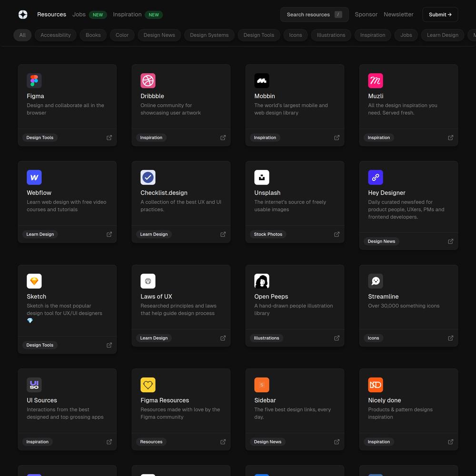This screenshot has width=476, height=476.
Task: Open the Nicely done logo icon
Action: click(376, 385)
